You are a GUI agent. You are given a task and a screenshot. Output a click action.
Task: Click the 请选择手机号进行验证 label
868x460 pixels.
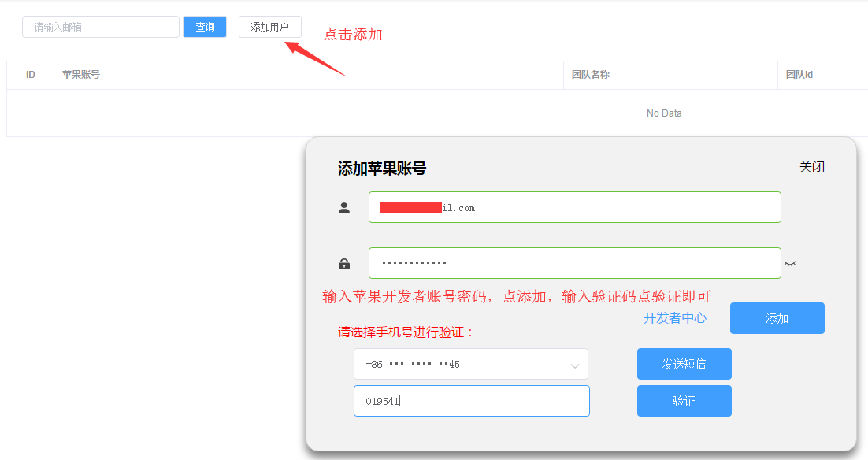406,332
